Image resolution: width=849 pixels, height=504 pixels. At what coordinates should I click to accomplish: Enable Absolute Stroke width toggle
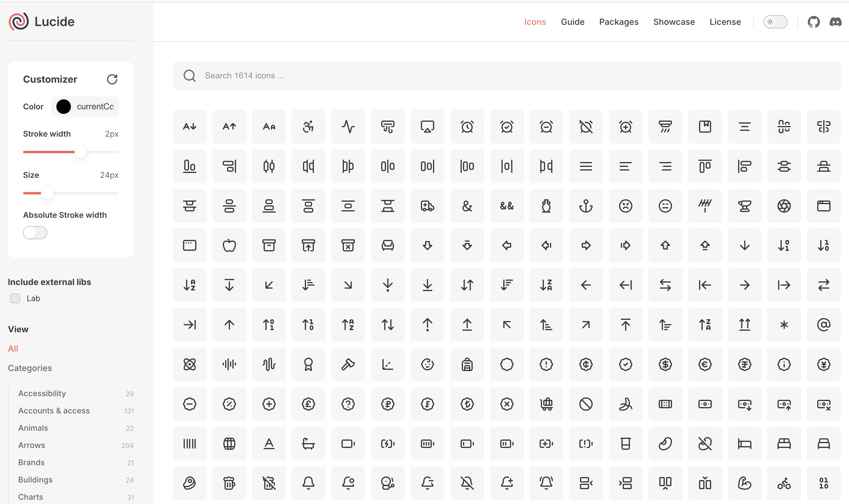[x=35, y=233]
